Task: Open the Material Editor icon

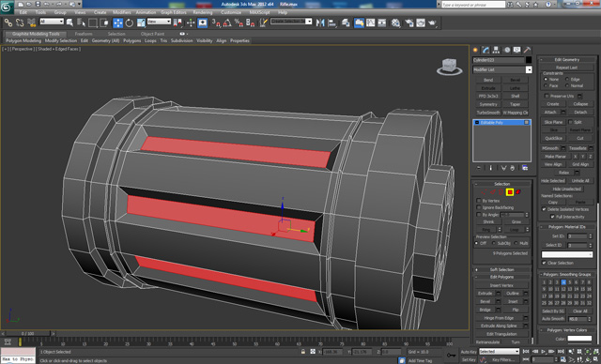Action: coord(395,23)
